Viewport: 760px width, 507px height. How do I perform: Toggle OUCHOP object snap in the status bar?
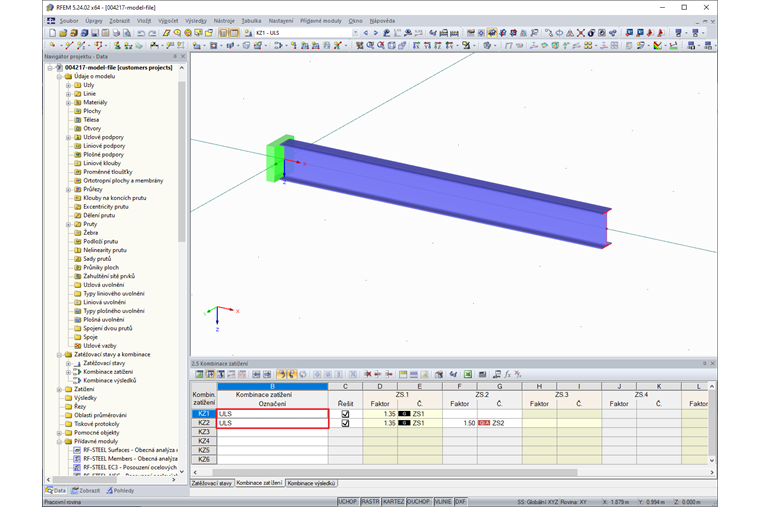point(419,502)
